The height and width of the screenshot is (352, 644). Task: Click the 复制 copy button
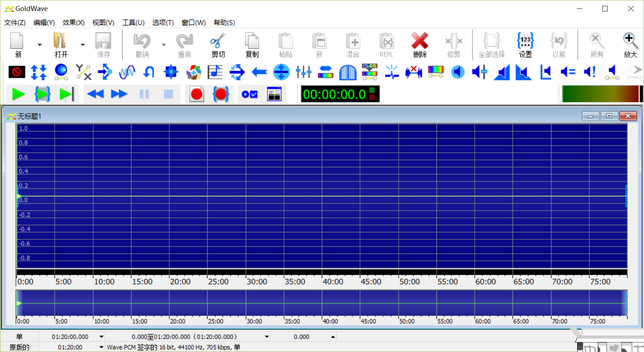coord(252,45)
